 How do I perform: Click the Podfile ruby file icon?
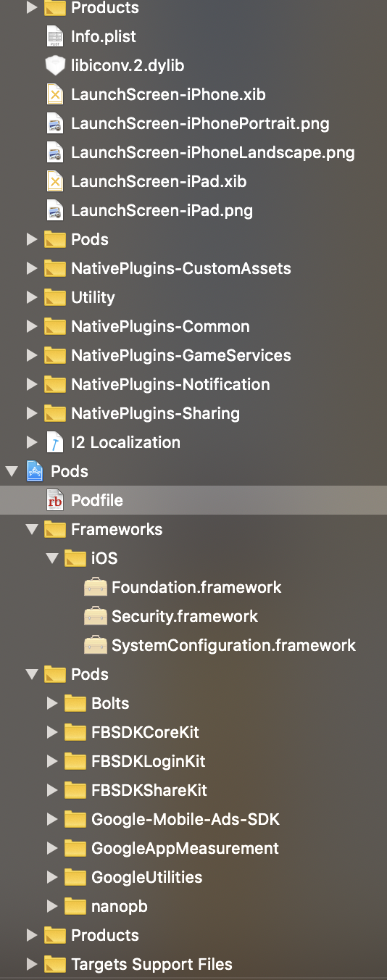tap(55, 500)
